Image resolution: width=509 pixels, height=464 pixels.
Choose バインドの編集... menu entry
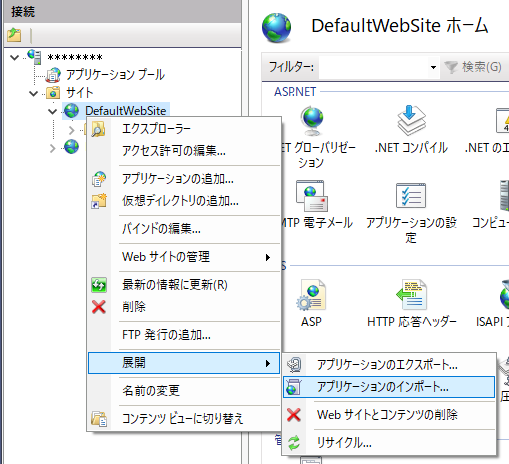[184, 229]
